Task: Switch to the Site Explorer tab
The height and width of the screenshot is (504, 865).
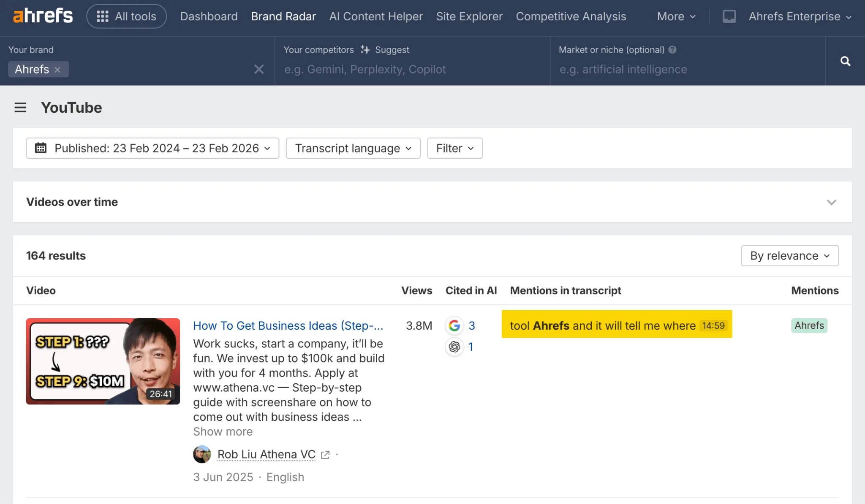Action: click(x=469, y=16)
